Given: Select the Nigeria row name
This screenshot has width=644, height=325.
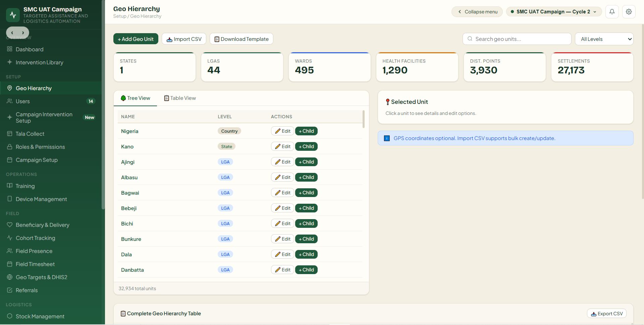Looking at the screenshot, I should pos(129,131).
